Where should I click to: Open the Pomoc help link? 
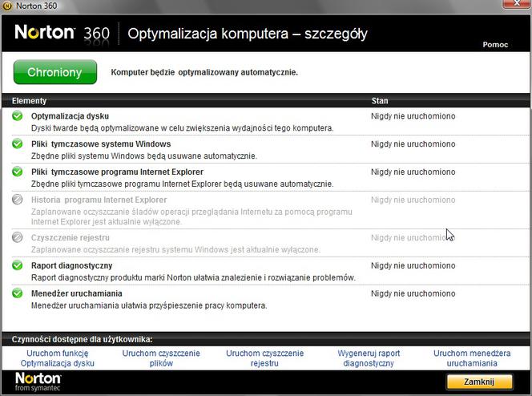point(495,44)
